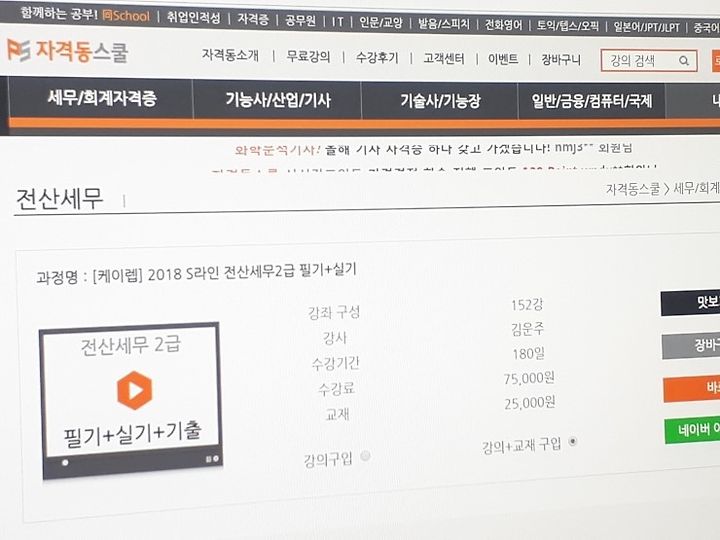Click the 180일 course period value

[529, 354]
